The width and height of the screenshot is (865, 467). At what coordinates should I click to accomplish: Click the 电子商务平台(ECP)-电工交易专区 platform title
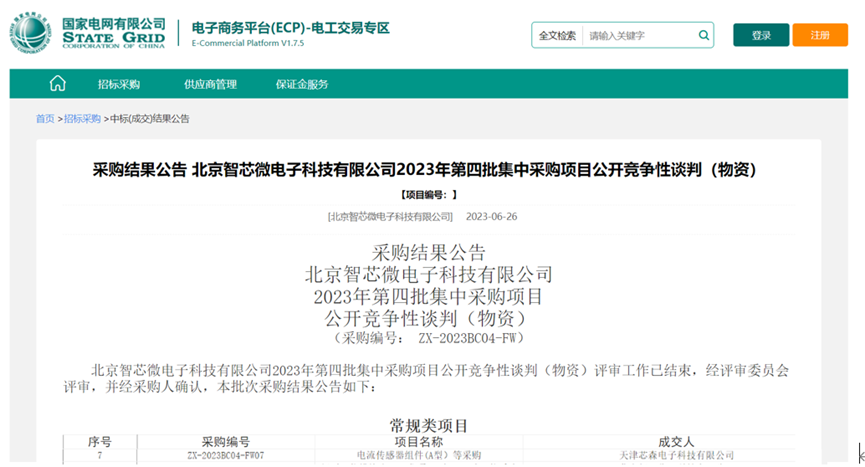290,27
